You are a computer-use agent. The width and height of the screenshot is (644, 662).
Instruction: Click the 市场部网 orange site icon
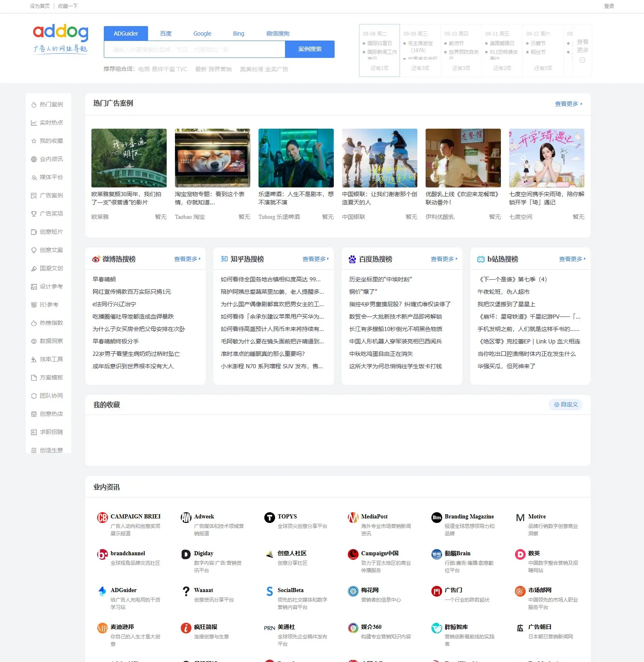pyautogui.click(x=520, y=591)
